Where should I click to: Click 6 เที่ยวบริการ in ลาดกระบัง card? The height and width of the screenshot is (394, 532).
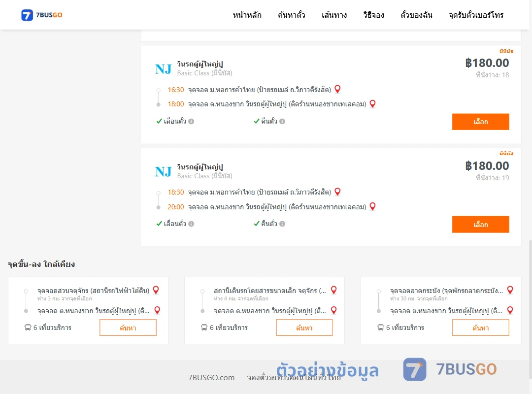405,328
